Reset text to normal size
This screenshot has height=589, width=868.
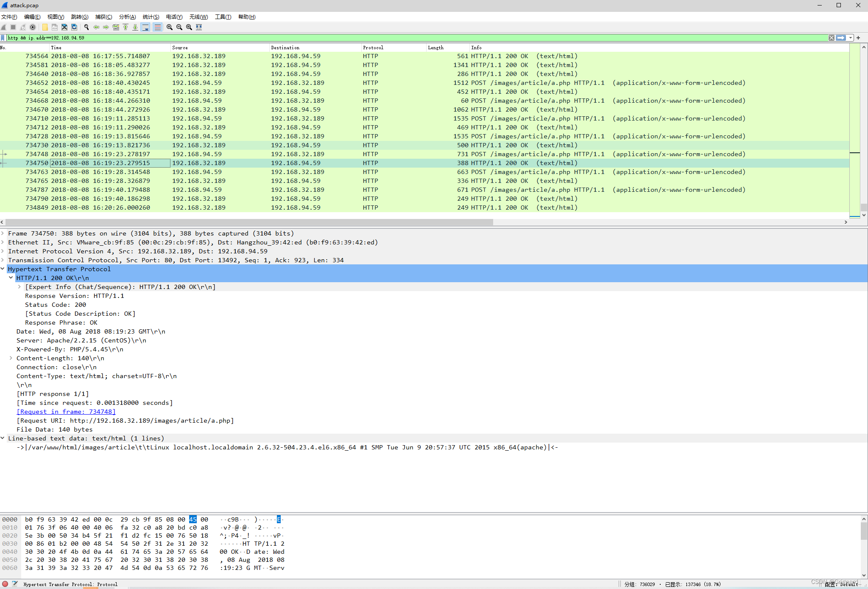pyautogui.click(x=189, y=27)
